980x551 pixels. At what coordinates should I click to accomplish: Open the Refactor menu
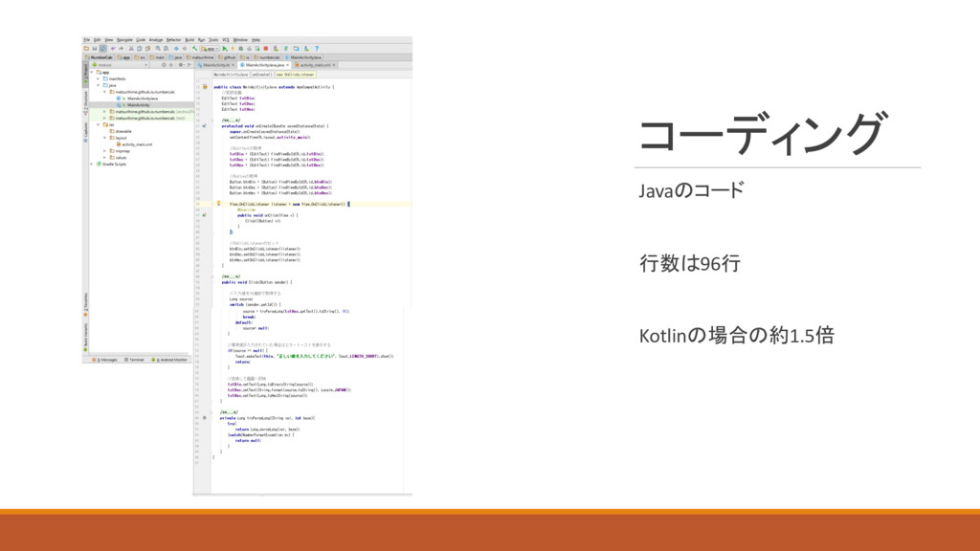tap(174, 40)
